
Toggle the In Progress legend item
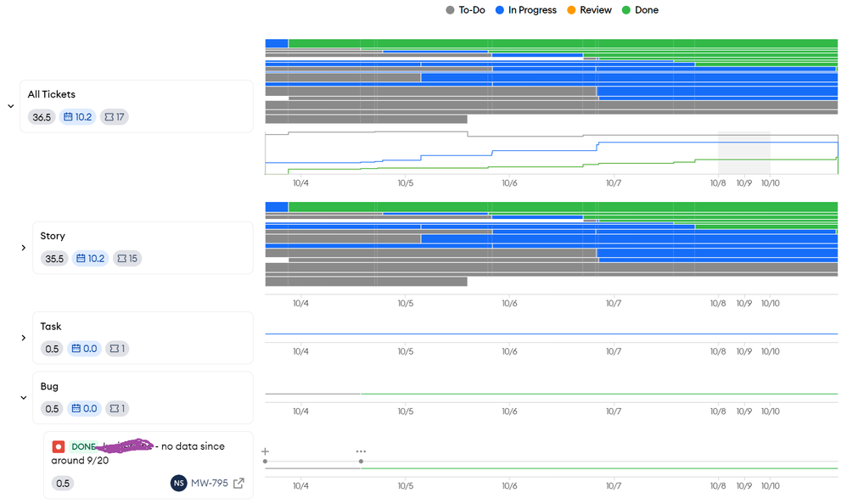coord(525,9)
